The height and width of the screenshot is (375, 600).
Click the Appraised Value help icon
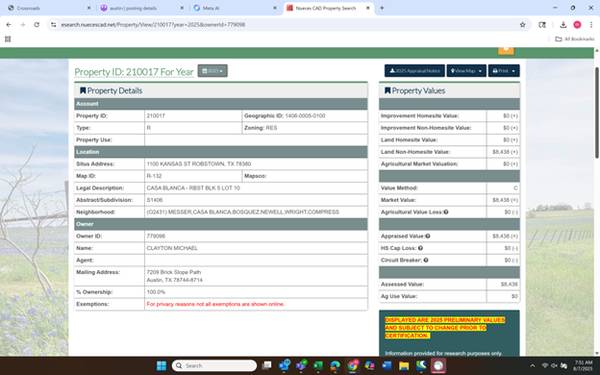428,236
